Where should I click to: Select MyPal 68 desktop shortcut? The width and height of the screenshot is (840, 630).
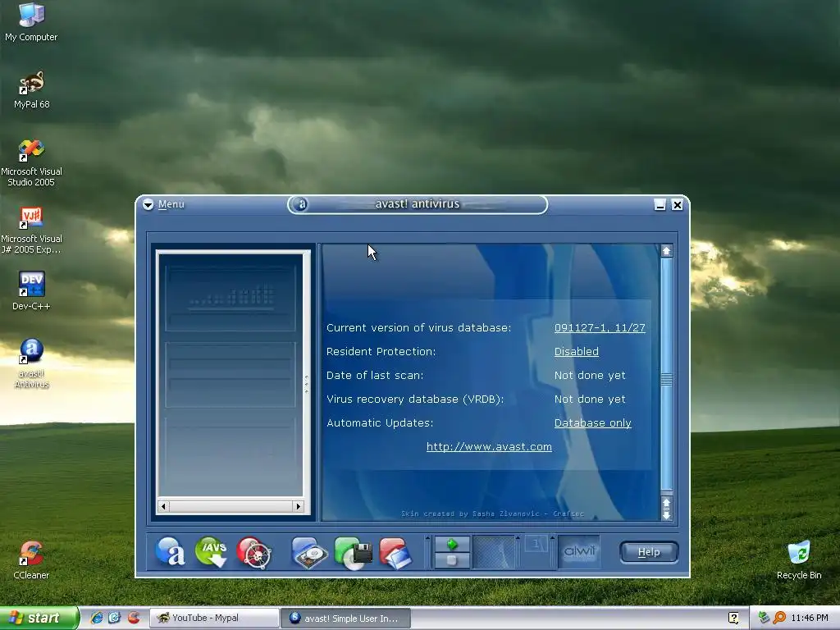tap(32, 89)
